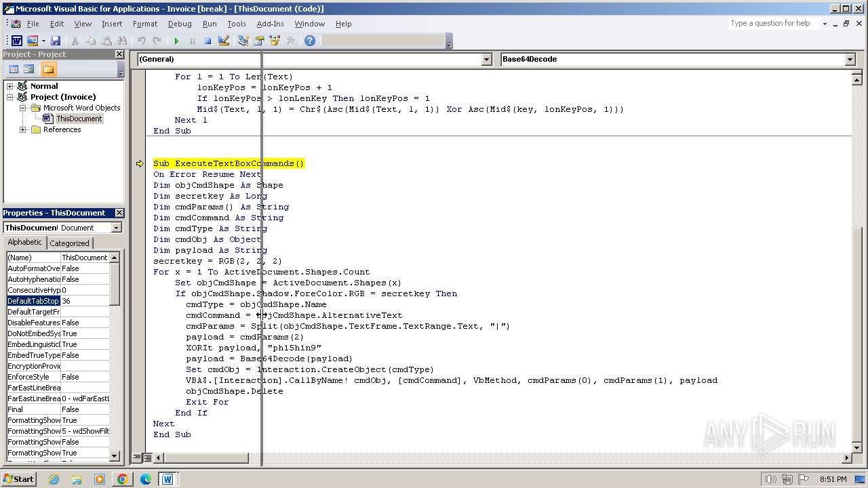Click in Type a question for help box

pyautogui.click(x=774, y=24)
